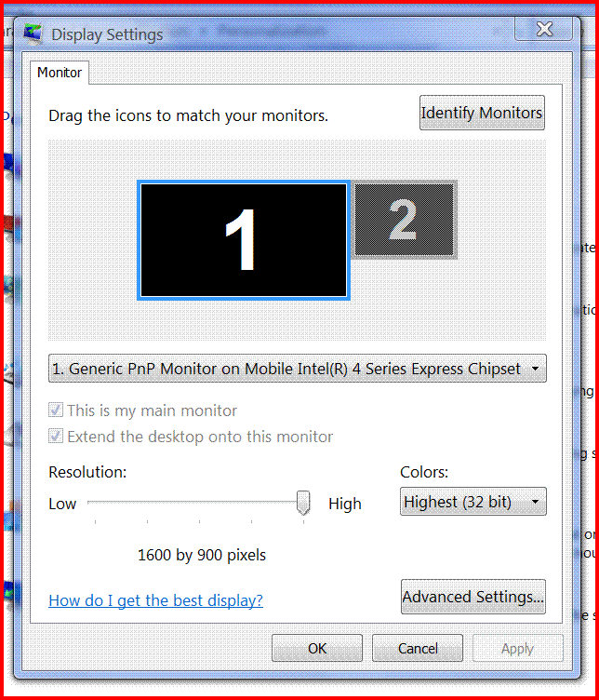
Task: Select the monitor 1 icon
Action: pos(244,240)
